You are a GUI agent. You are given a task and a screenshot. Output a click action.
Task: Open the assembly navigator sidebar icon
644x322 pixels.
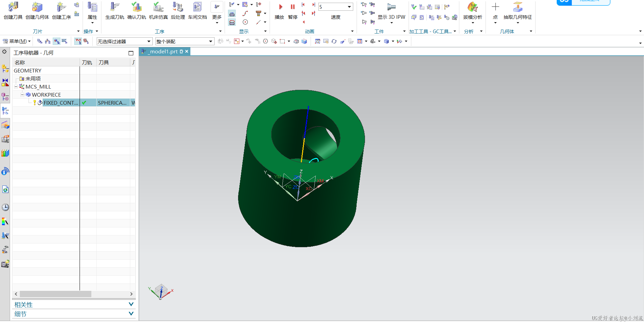tap(5, 68)
